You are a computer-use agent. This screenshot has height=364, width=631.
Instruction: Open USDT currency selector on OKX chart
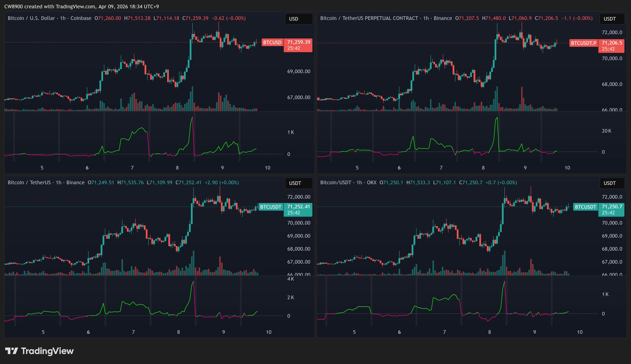pyautogui.click(x=612, y=183)
